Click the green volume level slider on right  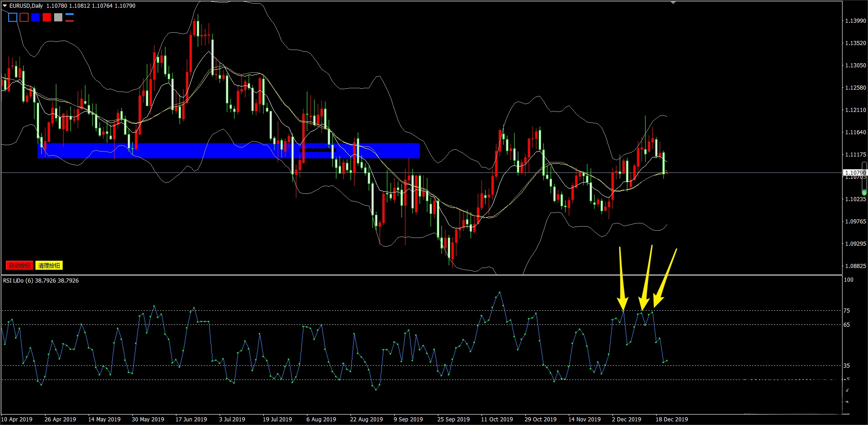click(x=864, y=192)
